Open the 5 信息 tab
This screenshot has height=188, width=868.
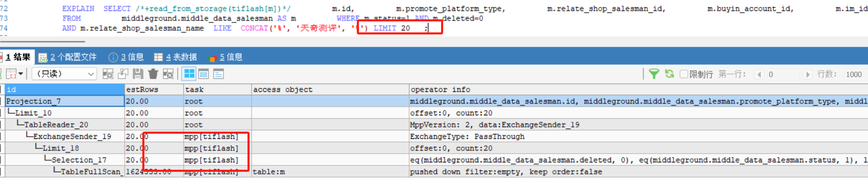click(225, 57)
